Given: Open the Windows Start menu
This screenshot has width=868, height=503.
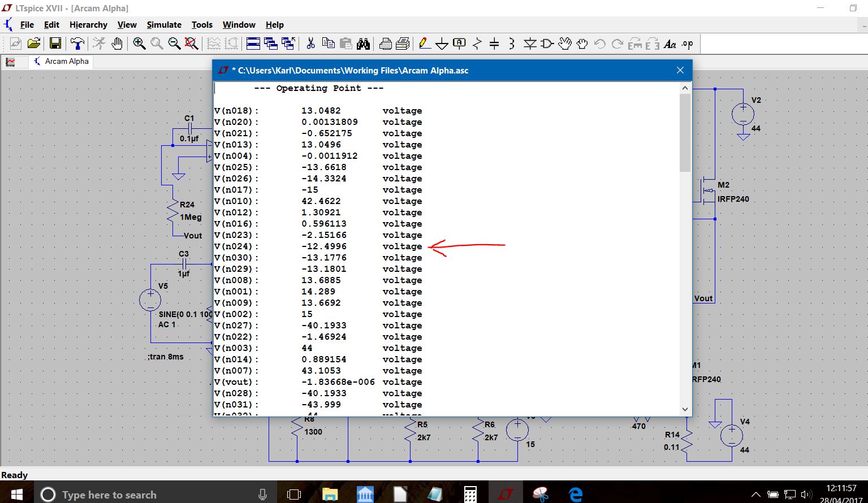Looking at the screenshot, I should (17, 495).
